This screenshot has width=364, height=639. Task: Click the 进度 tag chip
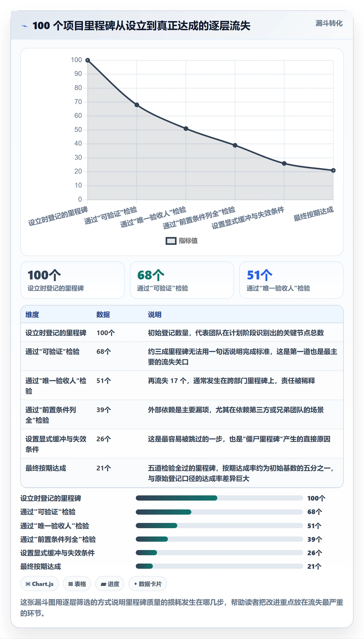(110, 584)
